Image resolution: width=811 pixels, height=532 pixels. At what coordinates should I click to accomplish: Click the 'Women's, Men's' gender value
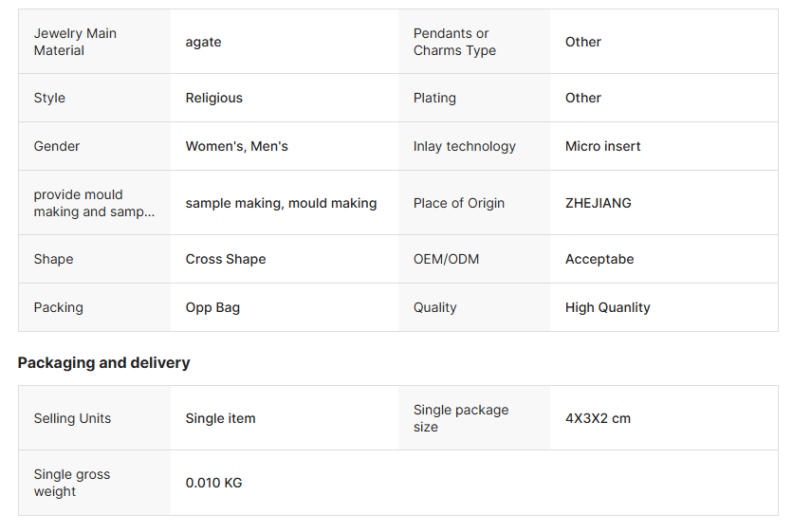pos(236,146)
